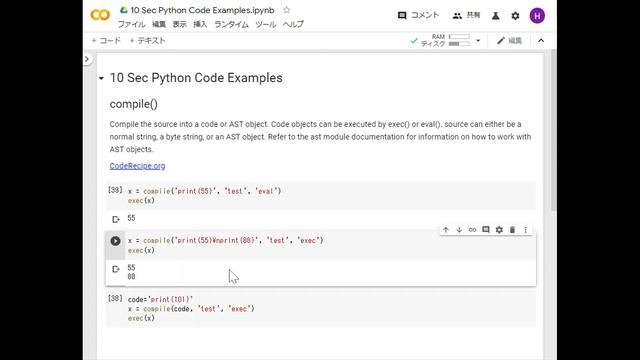The width and height of the screenshot is (640, 360).
Task: Click the compile() heading text
Action: click(133, 104)
